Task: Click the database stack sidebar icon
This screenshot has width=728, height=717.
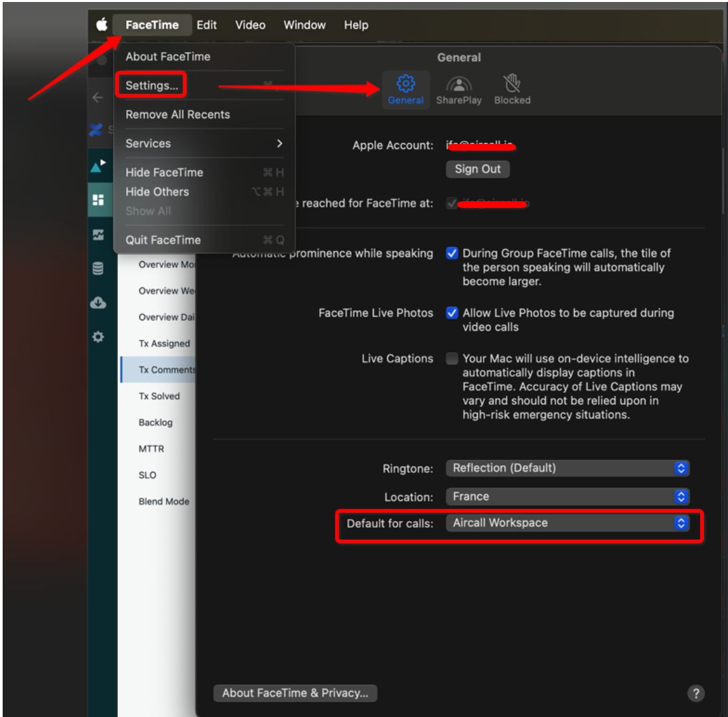Action: click(98, 269)
